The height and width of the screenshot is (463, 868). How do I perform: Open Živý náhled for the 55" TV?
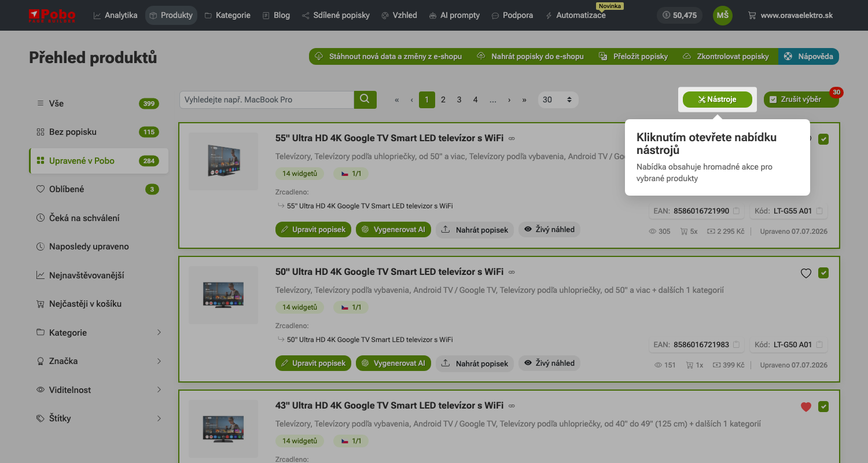549,230
